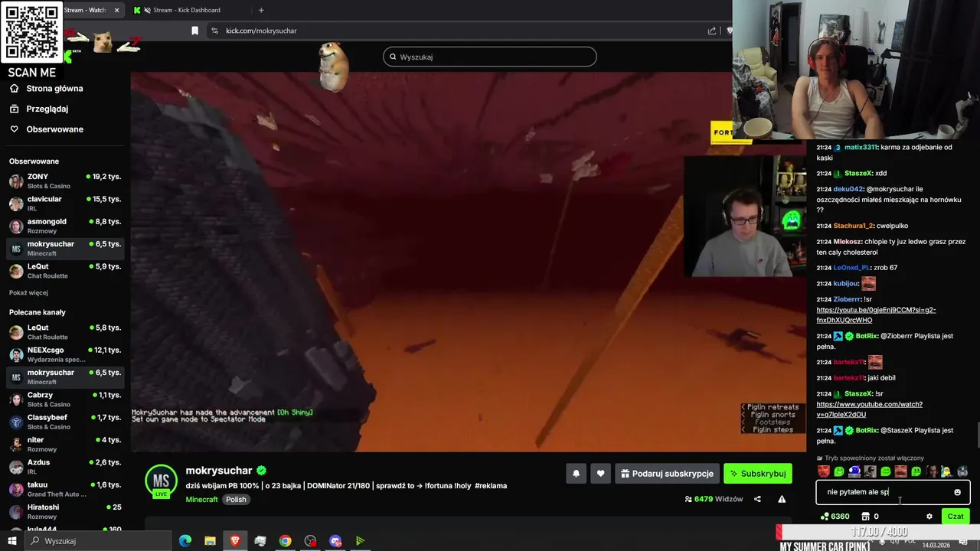Click the green Subskrybuj button
980x551 pixels.
(757, 474)
